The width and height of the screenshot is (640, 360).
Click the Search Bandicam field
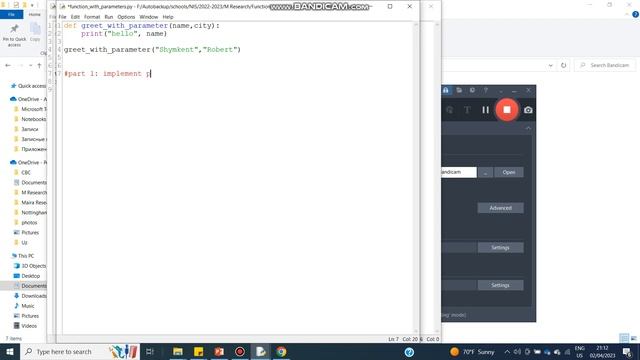(x=605, y=65)
